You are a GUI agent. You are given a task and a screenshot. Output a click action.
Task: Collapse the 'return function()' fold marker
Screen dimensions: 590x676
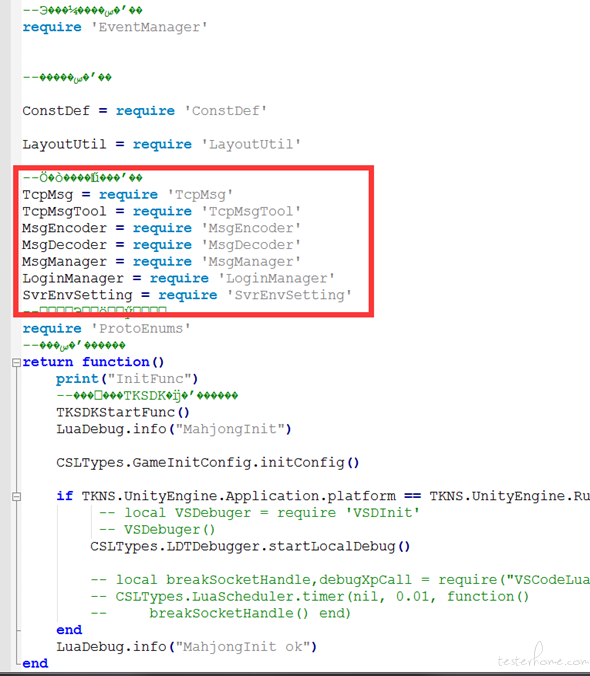16,362
